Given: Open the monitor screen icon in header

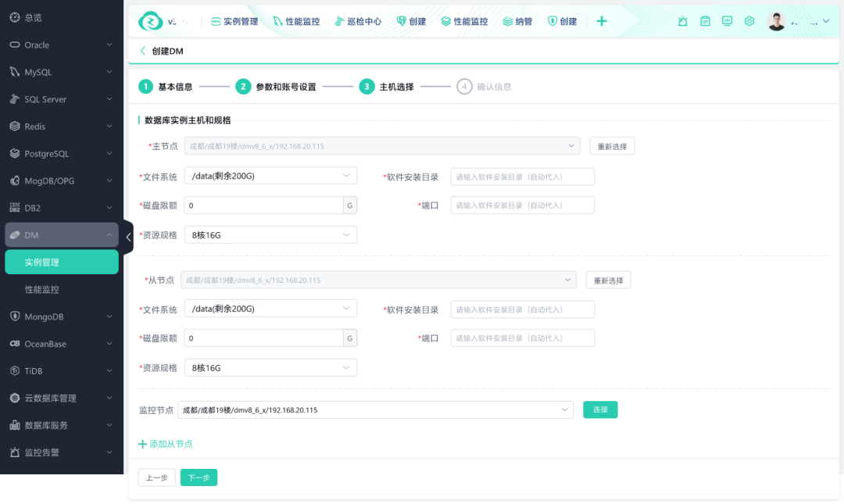Looking at the screenshot, I should pos(728,21).
